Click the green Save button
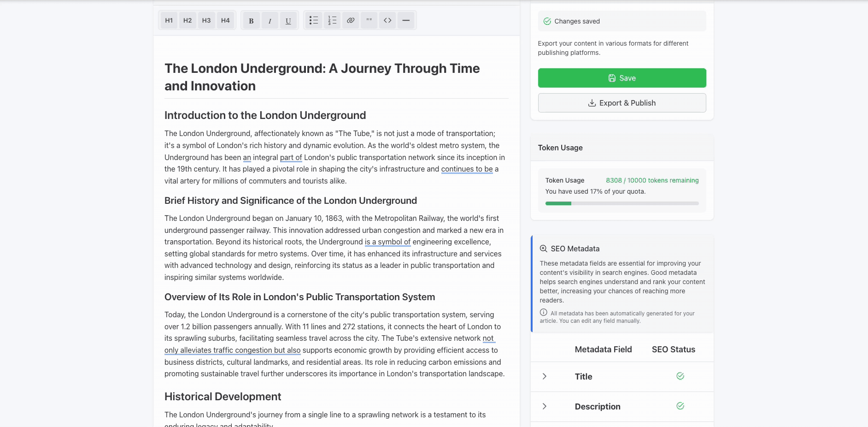The image size is (868, 427). [x=622, y=78]
